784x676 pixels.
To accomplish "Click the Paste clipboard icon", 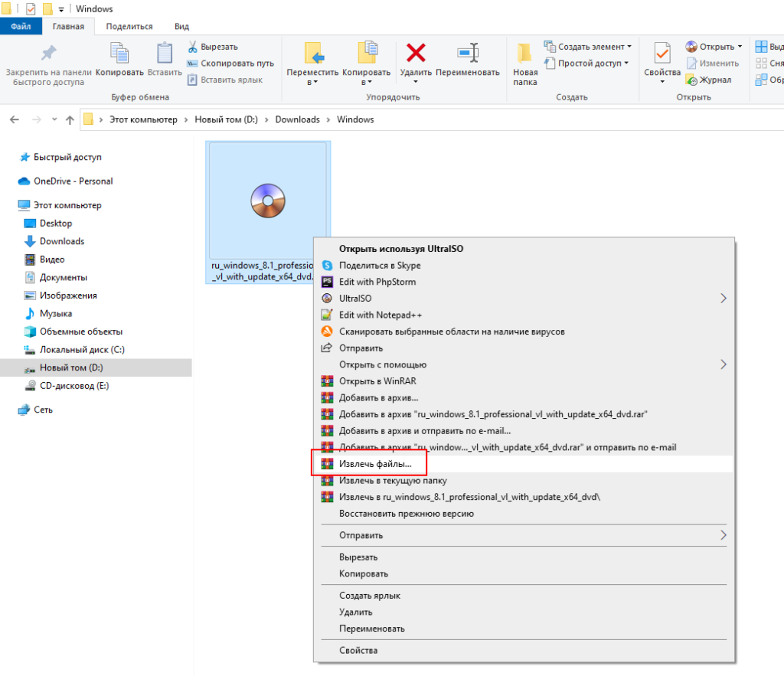I will click(165, 54).
